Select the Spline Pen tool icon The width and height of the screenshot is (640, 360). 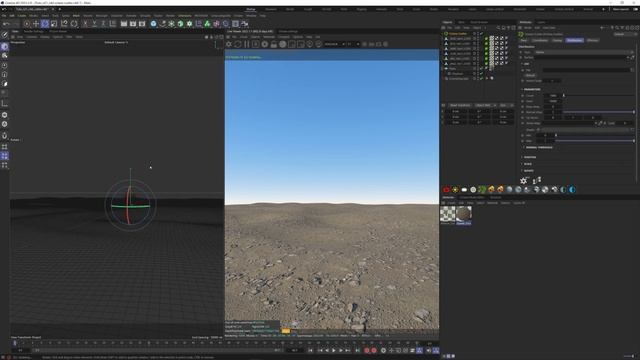[162, 24]
